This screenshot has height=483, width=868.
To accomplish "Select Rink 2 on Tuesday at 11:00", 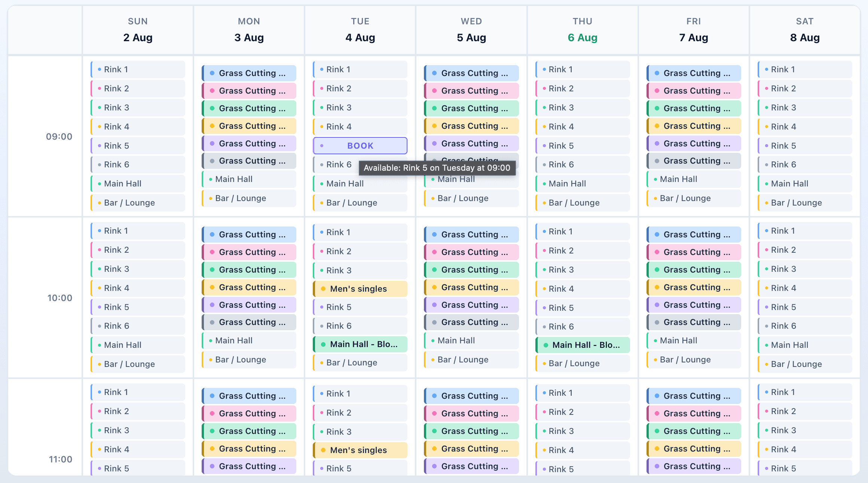I will pyautogui.click(x=360, y=413).
